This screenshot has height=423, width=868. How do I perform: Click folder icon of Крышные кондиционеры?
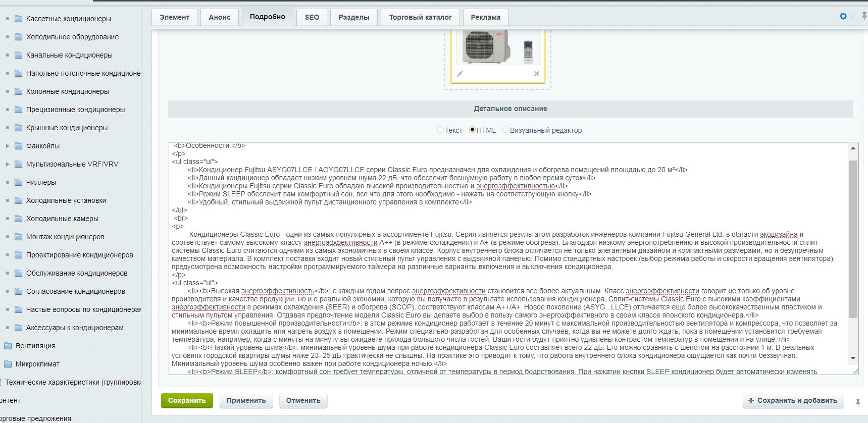(19, 128)
